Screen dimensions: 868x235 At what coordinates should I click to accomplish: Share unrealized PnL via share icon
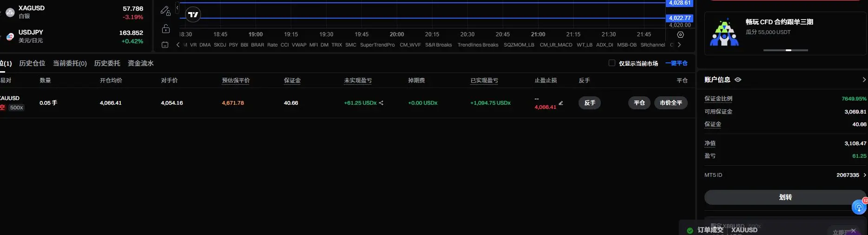tap(381, 103)
